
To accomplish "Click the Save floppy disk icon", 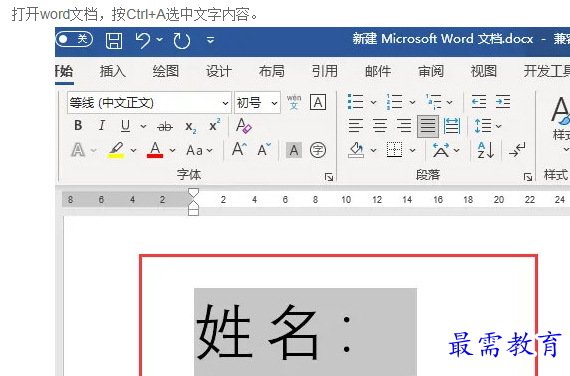I will [x=114, y=40].
